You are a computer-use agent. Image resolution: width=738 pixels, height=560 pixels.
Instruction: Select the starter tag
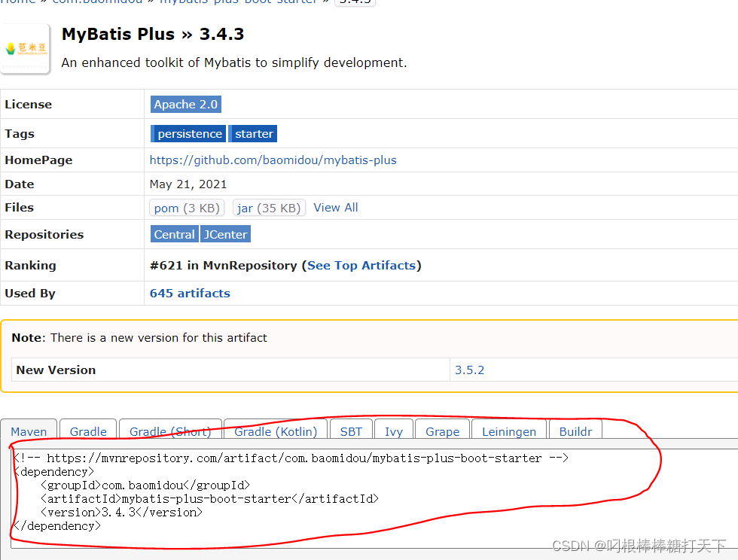(252, 133)
